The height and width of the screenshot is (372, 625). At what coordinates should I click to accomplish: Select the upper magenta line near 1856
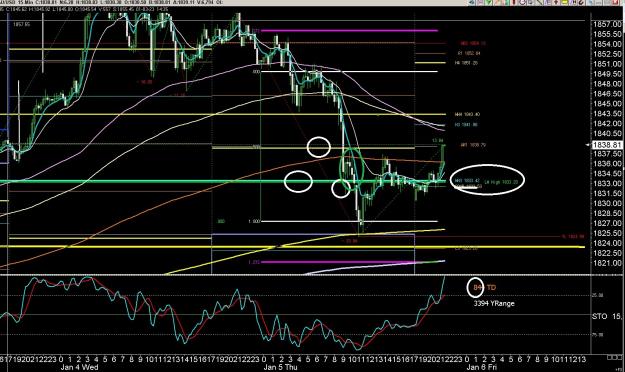click(x=349, y=30)
